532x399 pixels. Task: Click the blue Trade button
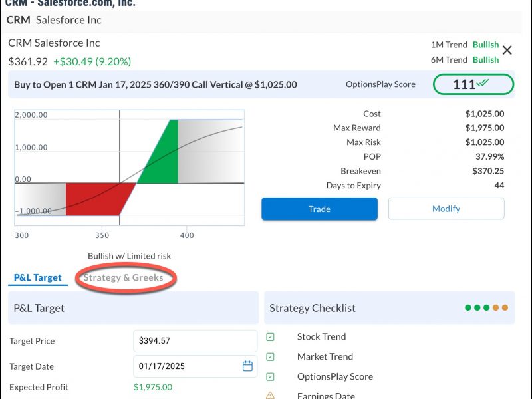coord(319,209)
